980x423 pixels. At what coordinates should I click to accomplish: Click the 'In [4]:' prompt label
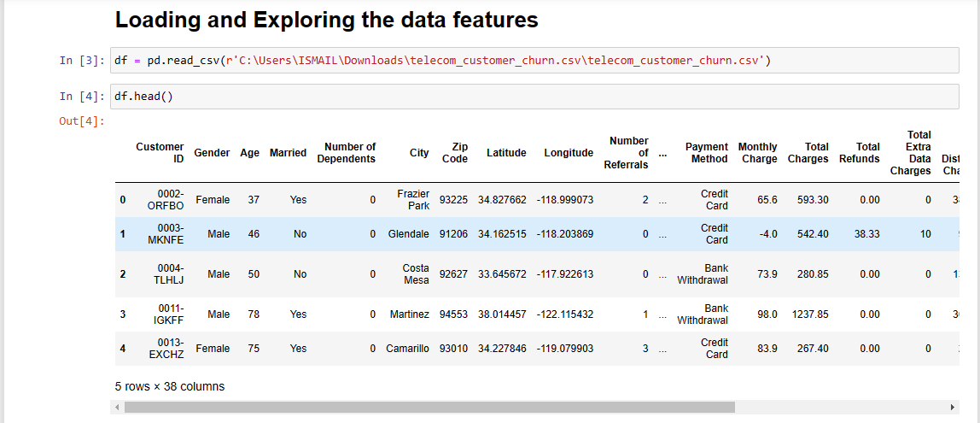pyautogui.click(x=83, y=97)
